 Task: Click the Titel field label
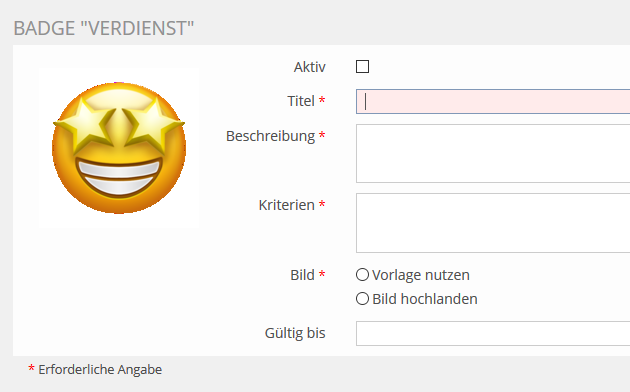pyautogui.click(x=301, y=101)
